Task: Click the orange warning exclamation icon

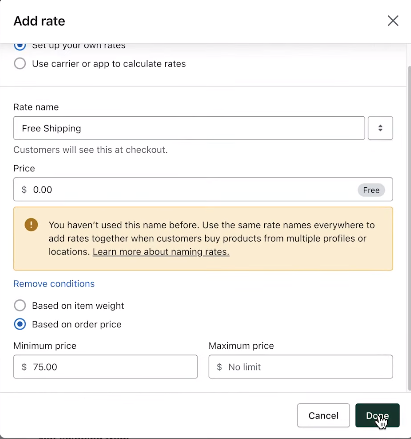Action: 31,224
